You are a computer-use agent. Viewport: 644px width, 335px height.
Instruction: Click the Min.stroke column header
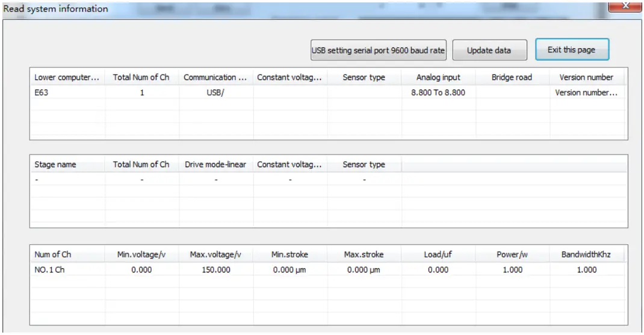click(290, 254)
